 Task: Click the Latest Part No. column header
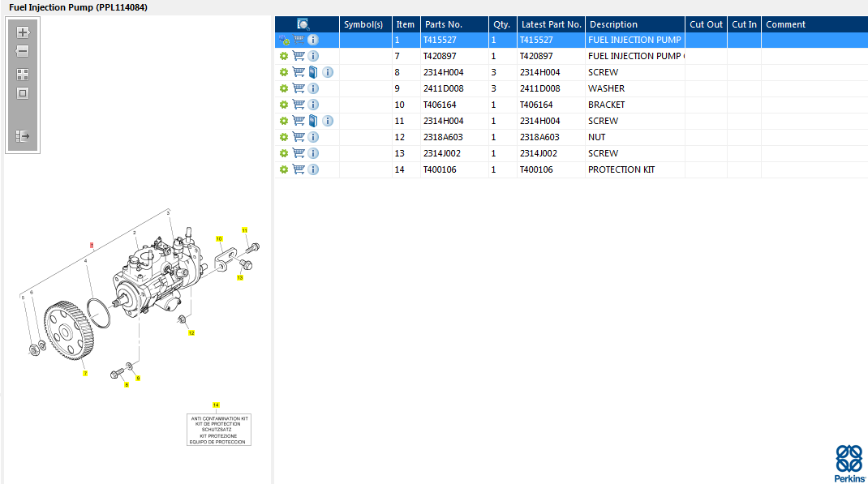click(x=551, y=24)
